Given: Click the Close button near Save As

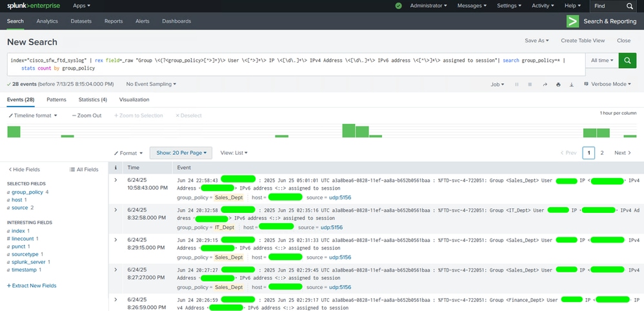Looking at the screenshot, I should 623,41.
